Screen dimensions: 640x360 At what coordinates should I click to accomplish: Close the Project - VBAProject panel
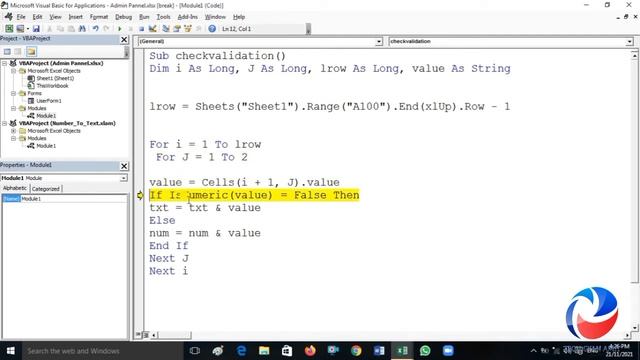(x=124, y=40)
